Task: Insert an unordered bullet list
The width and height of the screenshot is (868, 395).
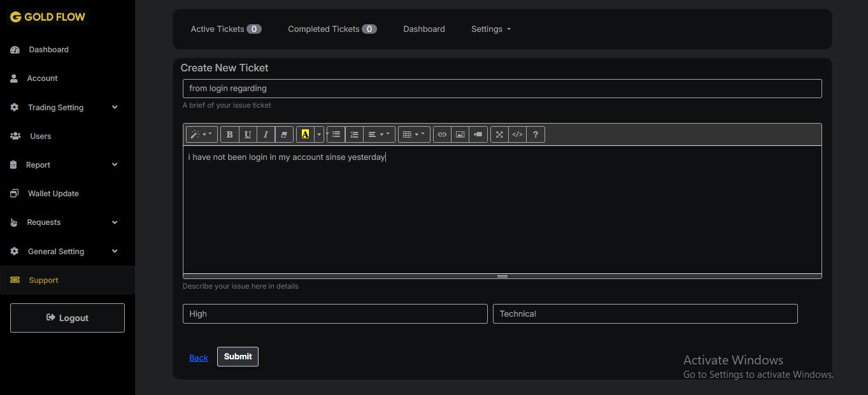Action: pyautogui.click(x=336, y=134)
